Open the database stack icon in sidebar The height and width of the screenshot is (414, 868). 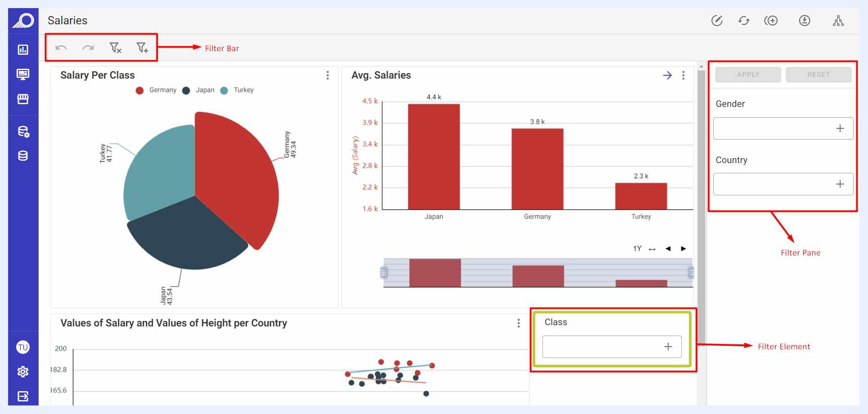click(23, 156)
